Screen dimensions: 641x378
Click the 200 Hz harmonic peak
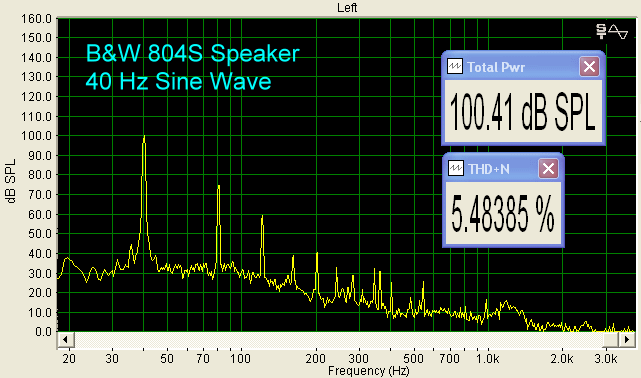pyautogui.click(x=317, y=254)
